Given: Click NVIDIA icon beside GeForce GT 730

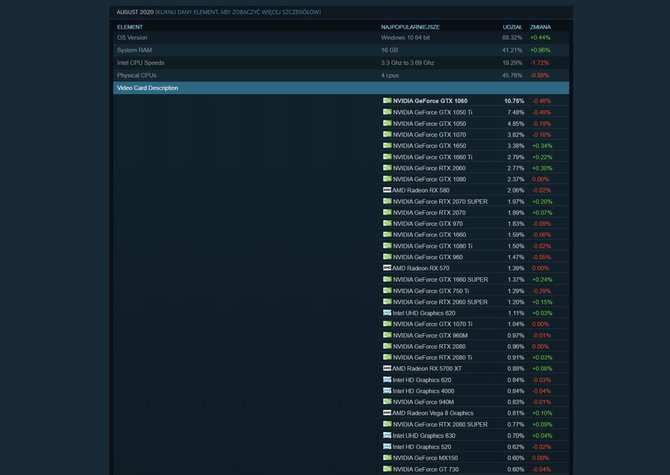Looking at the screenshot, I should 387,469.
